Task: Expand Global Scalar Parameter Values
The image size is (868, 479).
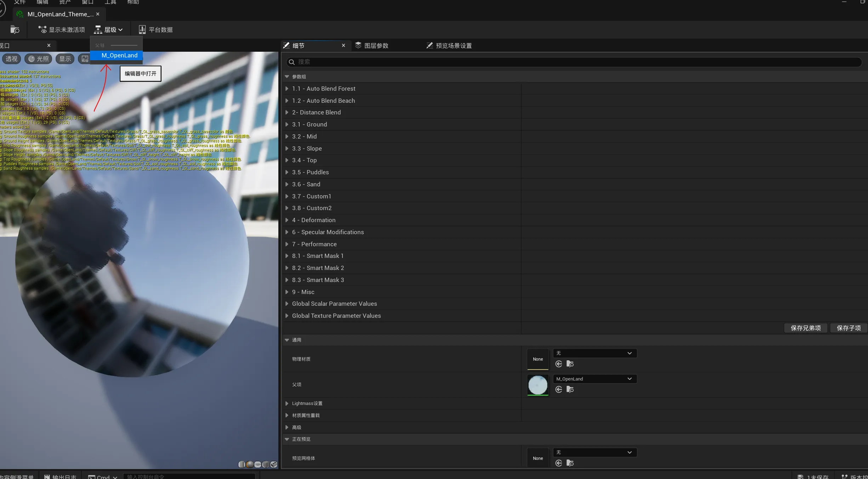Action: pos(287,304)
